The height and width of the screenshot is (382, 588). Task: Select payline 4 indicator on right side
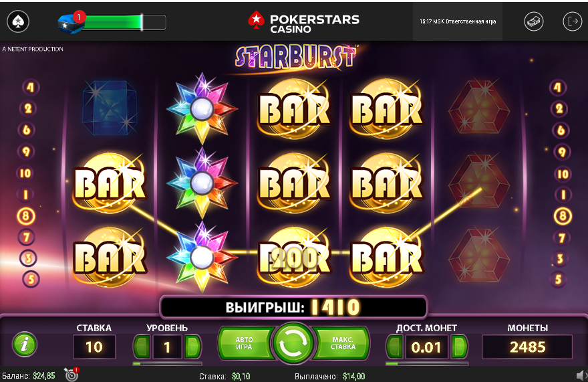click(558, 88)
